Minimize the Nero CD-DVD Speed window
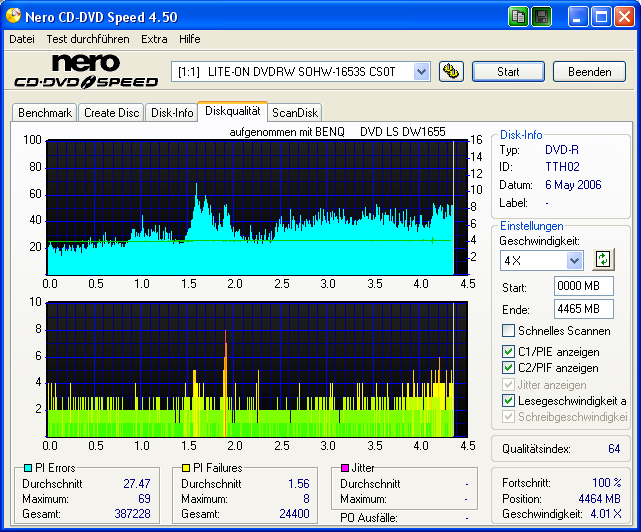 point(578,17)
